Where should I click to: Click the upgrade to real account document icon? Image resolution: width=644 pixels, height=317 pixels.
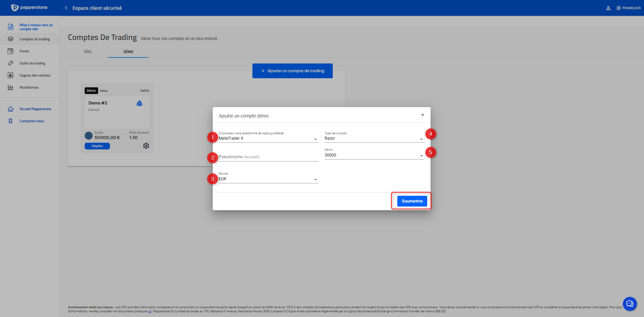coord(11,27)
